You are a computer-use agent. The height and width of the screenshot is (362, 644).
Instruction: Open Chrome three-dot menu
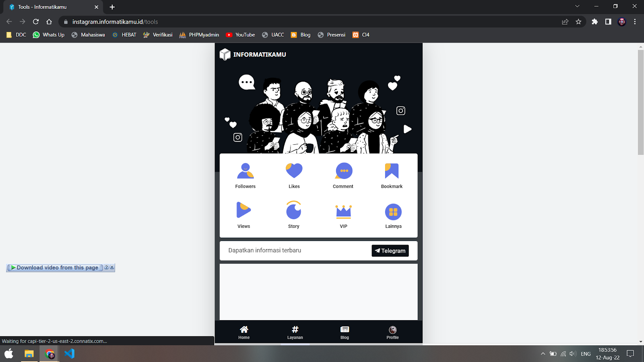coord(635,22)
